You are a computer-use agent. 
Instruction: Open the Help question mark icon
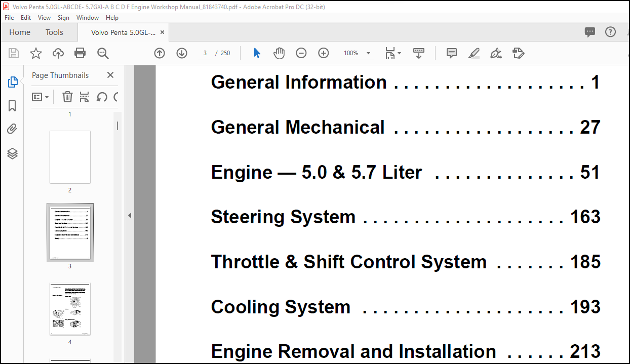(x=610, y=32)
